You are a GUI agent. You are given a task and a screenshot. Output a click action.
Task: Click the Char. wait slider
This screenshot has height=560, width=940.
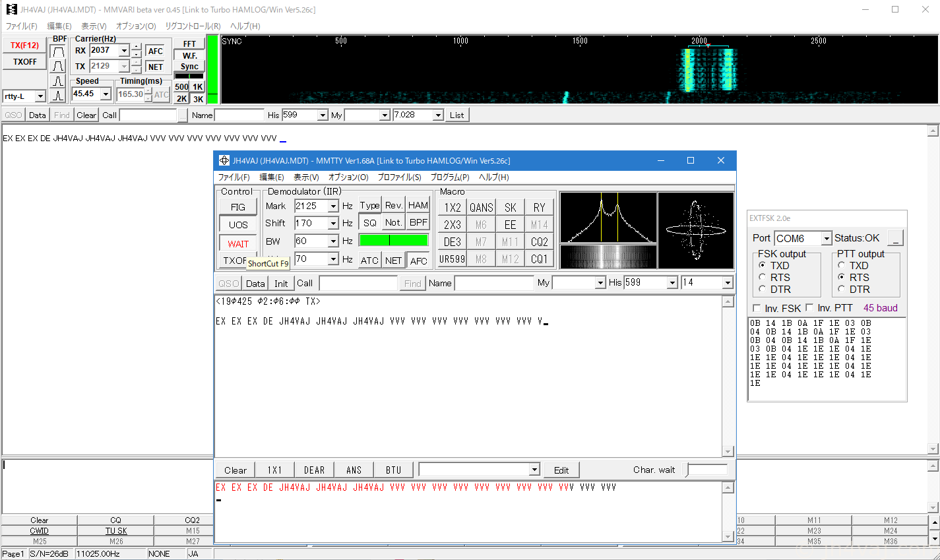[707, 470]
